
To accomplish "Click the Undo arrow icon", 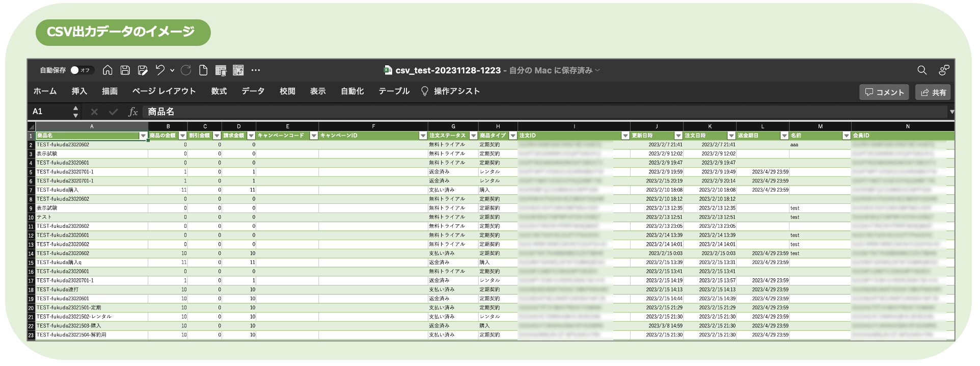I will [x=160, y=70].
